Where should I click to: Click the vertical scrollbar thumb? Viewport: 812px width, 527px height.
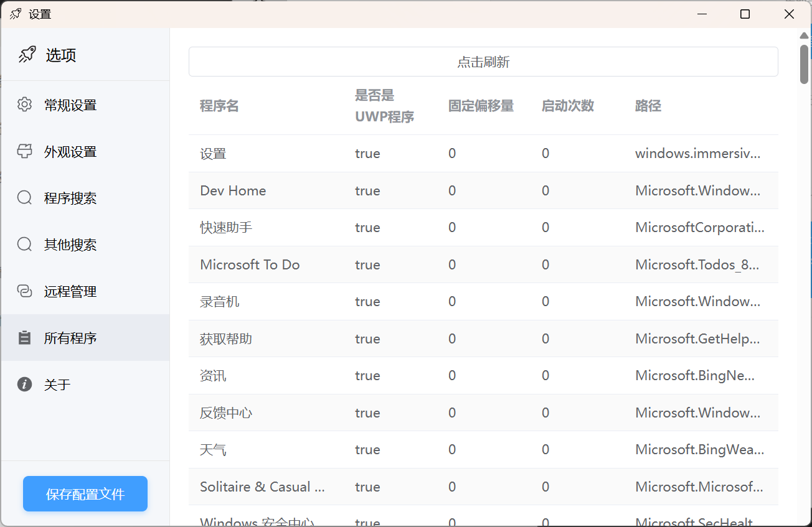coord(804,63)
